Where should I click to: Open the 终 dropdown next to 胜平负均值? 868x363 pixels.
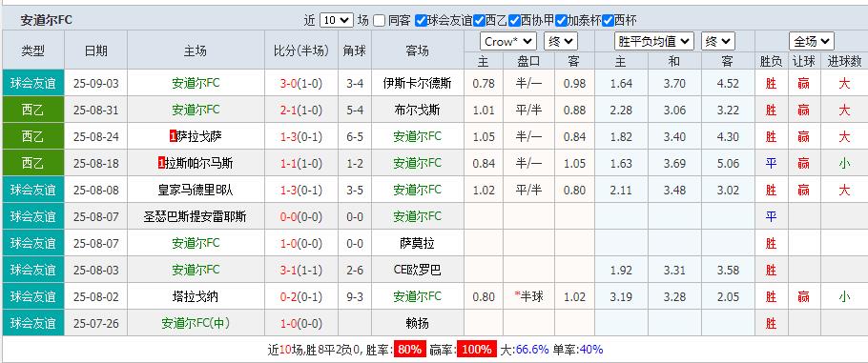pyautogui.click(x=718, y=41)
